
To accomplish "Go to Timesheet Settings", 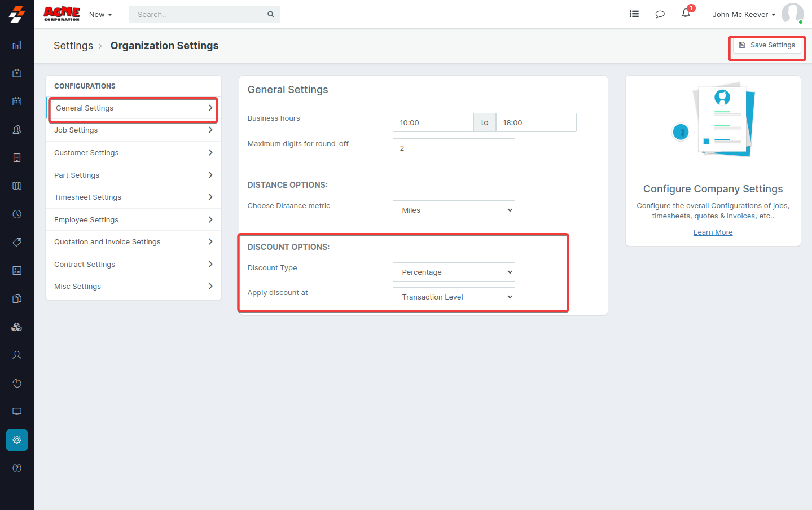I will pos(133,197).
